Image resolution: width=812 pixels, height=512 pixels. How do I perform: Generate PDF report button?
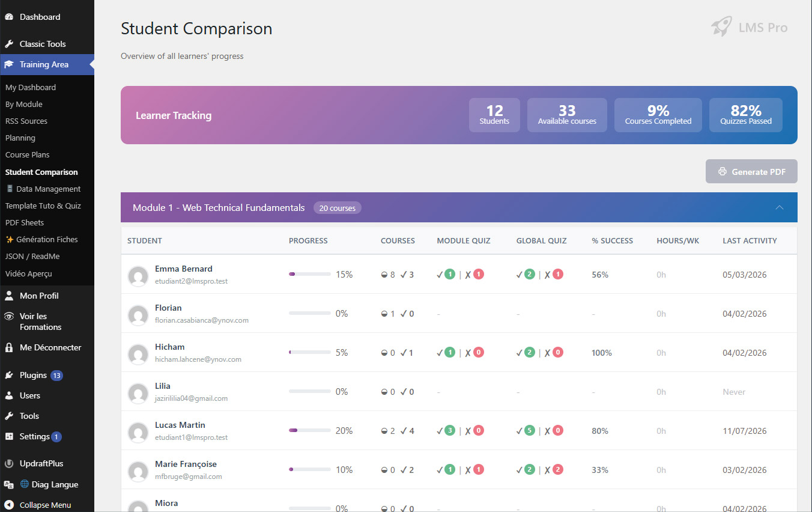(751, 171)
